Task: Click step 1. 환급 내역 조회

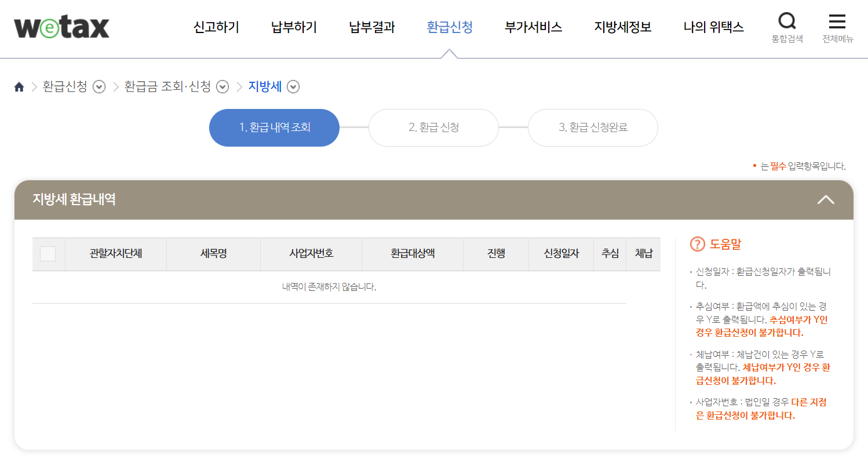Action: 274,127
